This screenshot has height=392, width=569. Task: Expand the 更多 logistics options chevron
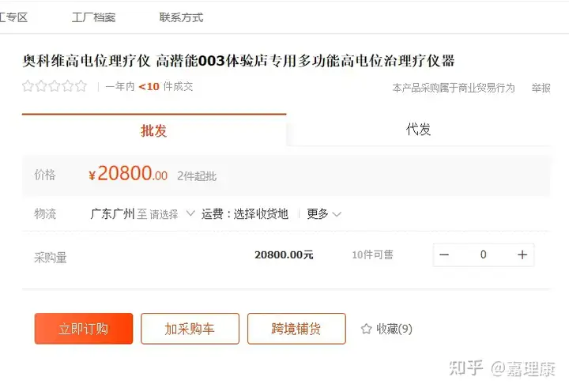tap(337, 214)
